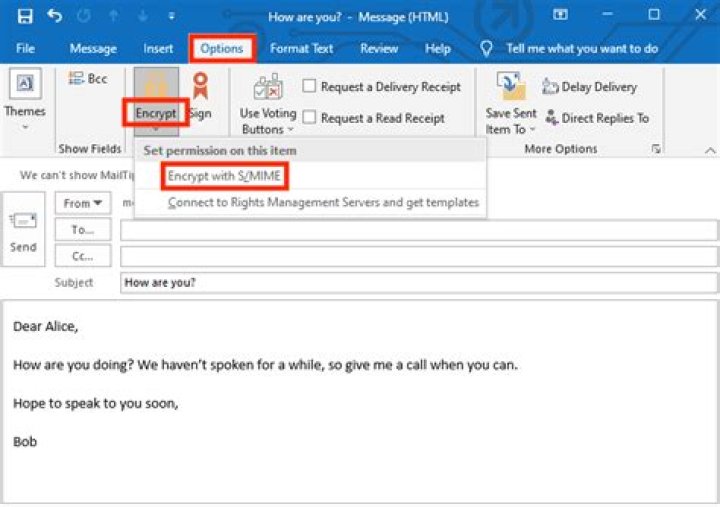Screen dimensions: 720x507
Task: Choose Encrypt with S/MIME
Action: click(x=225, y=176)
